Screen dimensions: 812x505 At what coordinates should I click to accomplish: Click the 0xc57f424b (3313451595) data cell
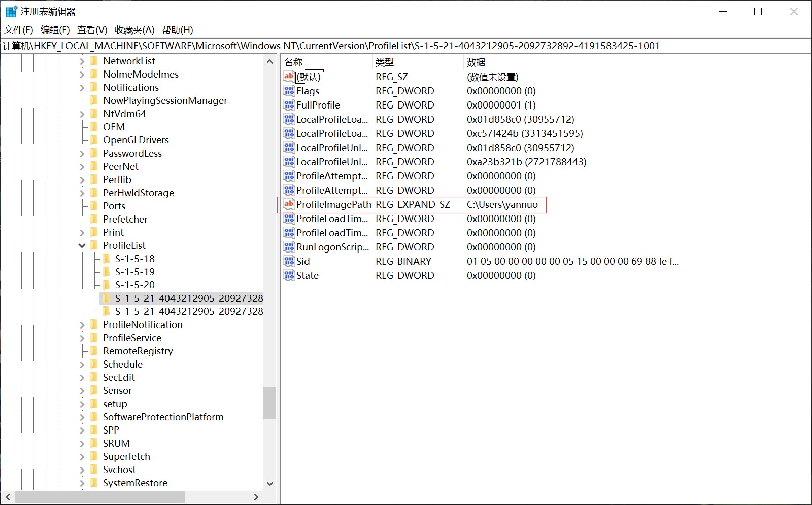click(x=525, y=133)
